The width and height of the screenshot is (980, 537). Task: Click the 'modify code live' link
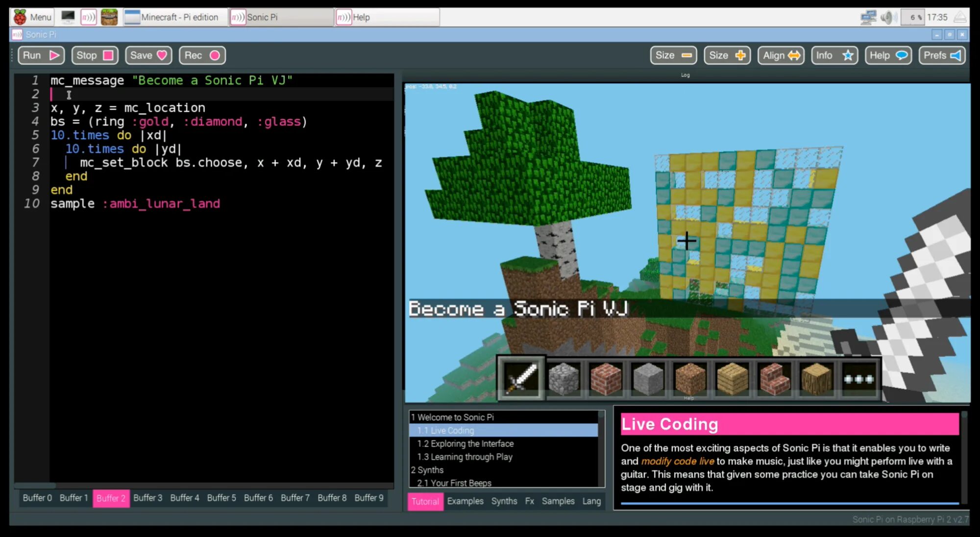coord(678,461)
